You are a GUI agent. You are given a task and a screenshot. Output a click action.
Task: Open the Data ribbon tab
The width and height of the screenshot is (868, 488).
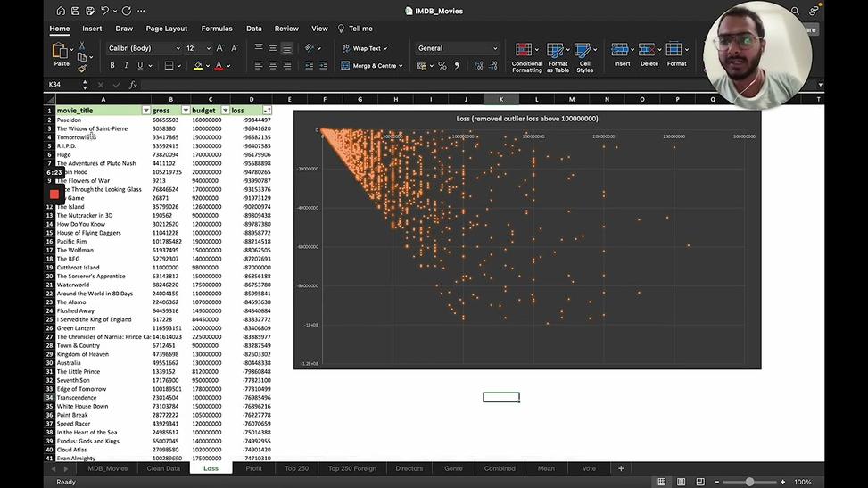[254, 29]
